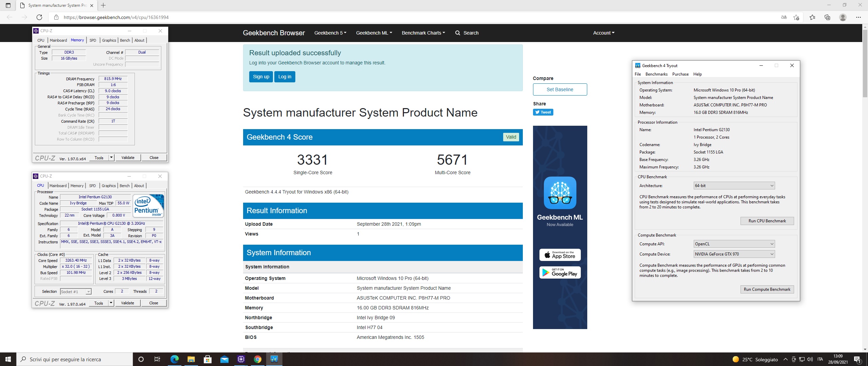Switch to SPD tab in upper CPU-Z window
Viewport: 868px width, 366px height.
pyautogui.click(x=93, y=40)
